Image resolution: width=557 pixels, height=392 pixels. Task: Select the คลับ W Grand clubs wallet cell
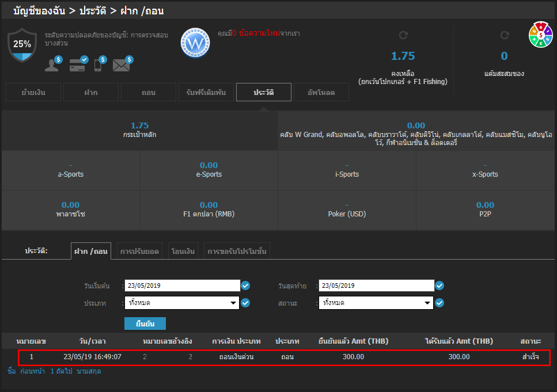pyautogui.click(x=416, y=130)
